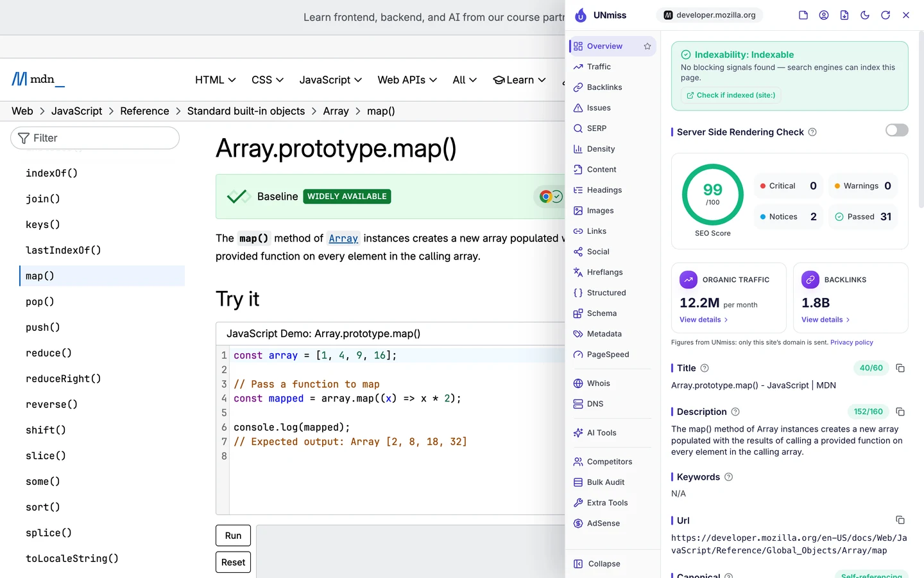Select reduce() in the method list
Image resolution: width=924 pixels, height=578 pixels.
(49, 353)
